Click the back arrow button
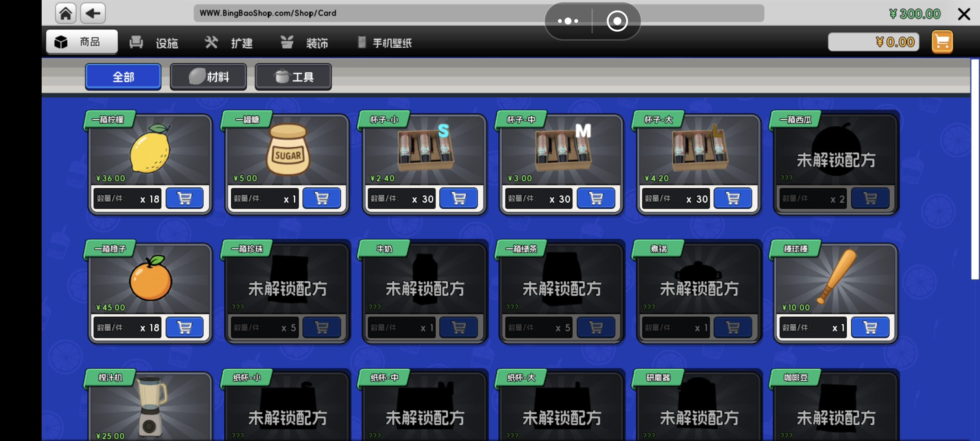The image size is (980, 441). tap(93, 13)
